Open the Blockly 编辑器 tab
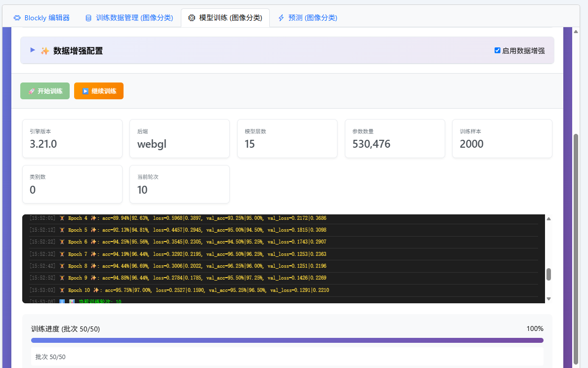 coord(42,18)
